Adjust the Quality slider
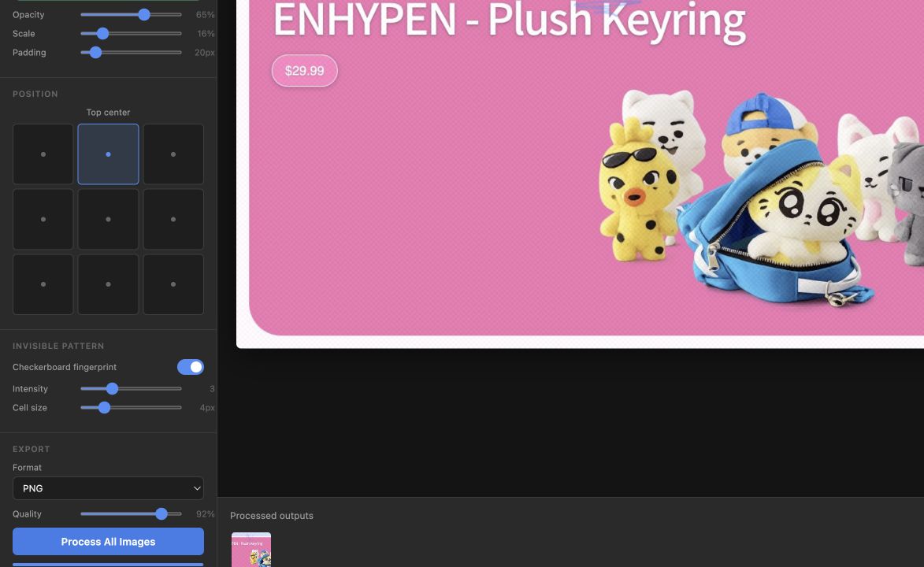 click(x=131, y=514)
